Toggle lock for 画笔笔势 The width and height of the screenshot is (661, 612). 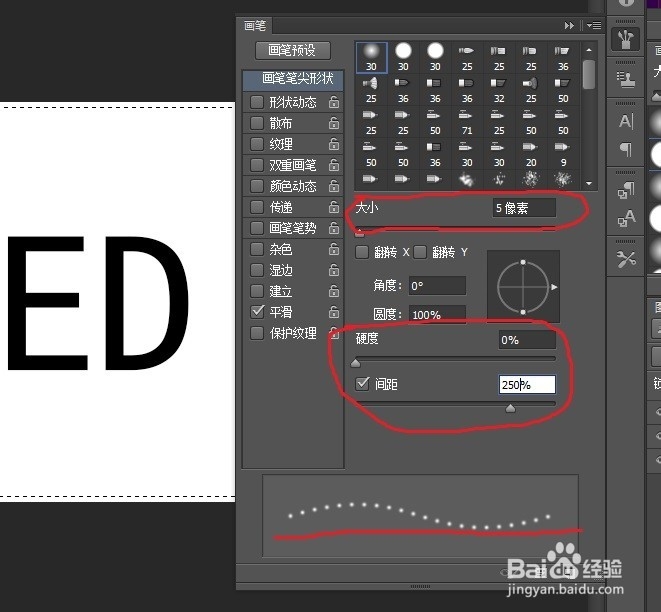334,228
